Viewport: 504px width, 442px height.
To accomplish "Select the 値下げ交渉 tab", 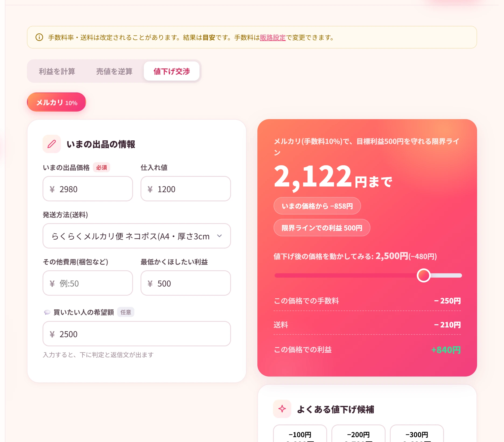I will coord(172,71).
